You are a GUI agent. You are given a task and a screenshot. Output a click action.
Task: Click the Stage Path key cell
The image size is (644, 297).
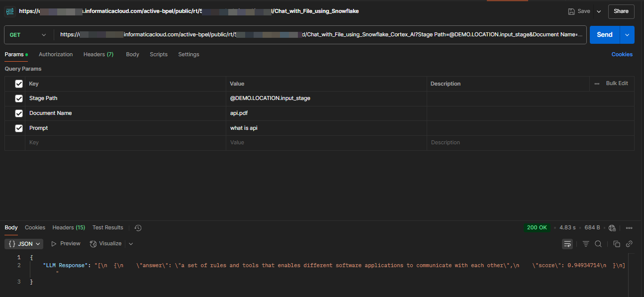click(x=126, y=99)
